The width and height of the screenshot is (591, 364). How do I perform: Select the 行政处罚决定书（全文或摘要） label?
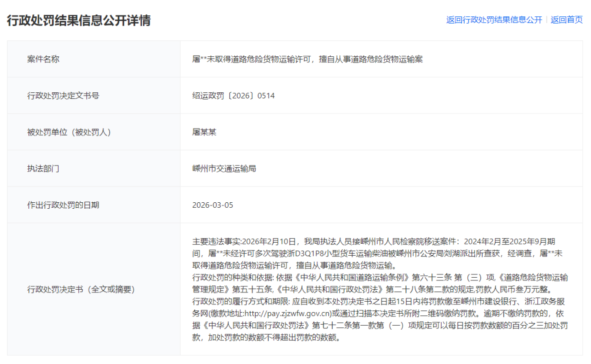[80, 289]
